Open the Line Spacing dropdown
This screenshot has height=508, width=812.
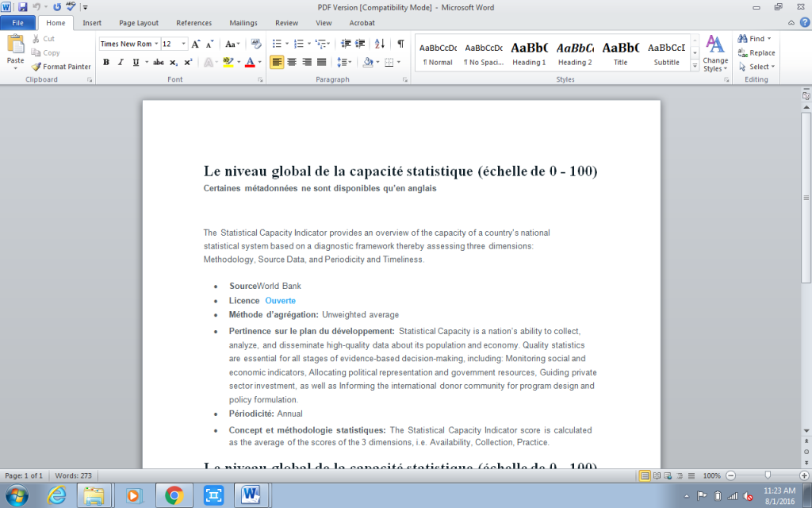point(344,62)
